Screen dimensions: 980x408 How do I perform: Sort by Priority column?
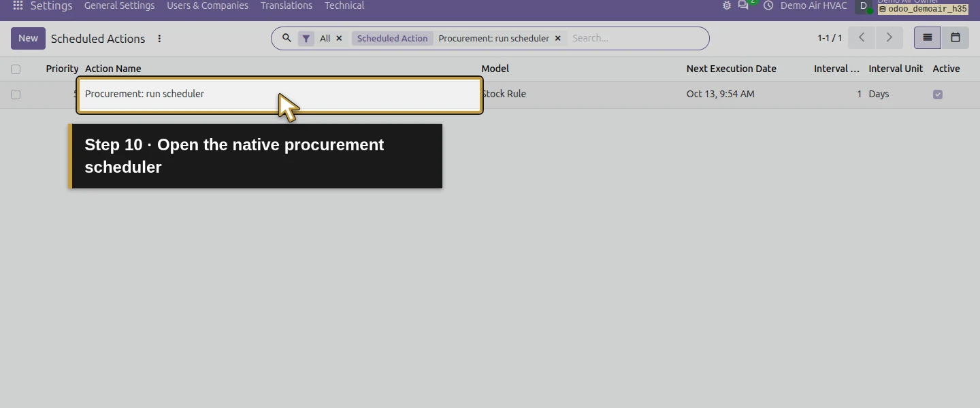pos(62,69)
